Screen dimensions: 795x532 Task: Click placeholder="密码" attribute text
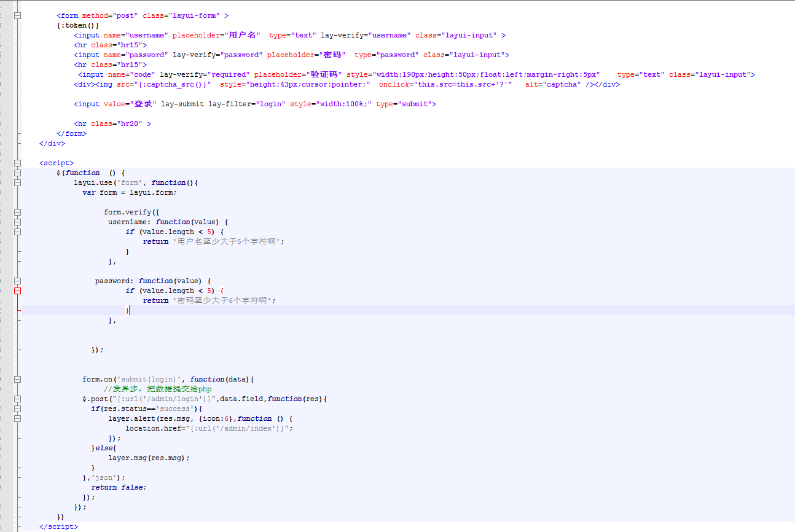pos(306,55)
